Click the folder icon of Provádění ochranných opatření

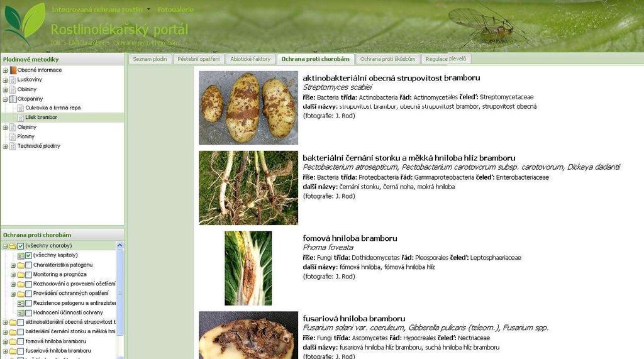click(21, 294)
